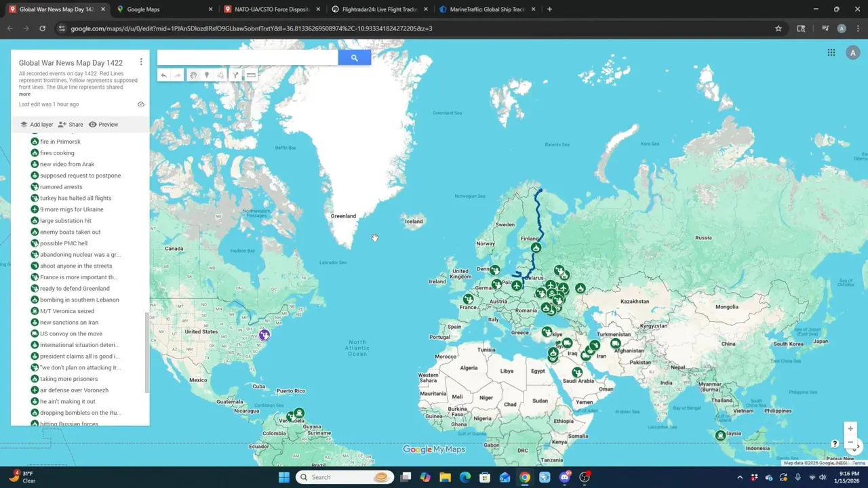Click Add layer

[37, 125]
